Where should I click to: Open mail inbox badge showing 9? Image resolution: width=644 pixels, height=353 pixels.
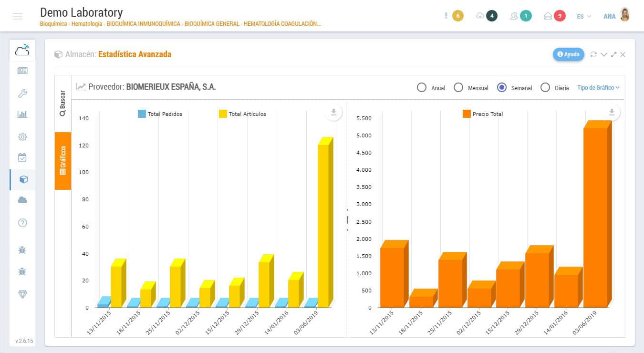click(x=560, y=16)
